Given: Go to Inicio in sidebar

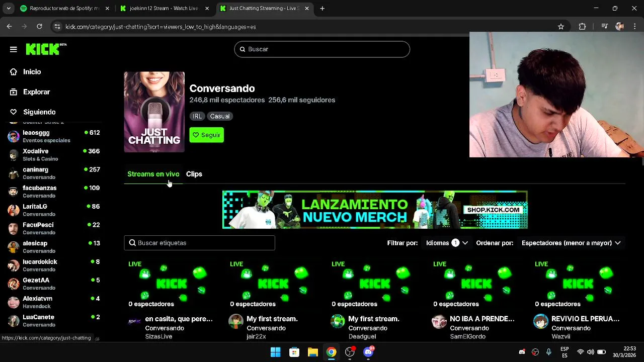Looking at the screenshot, I should pyautogui.click(x=32, y=72).
